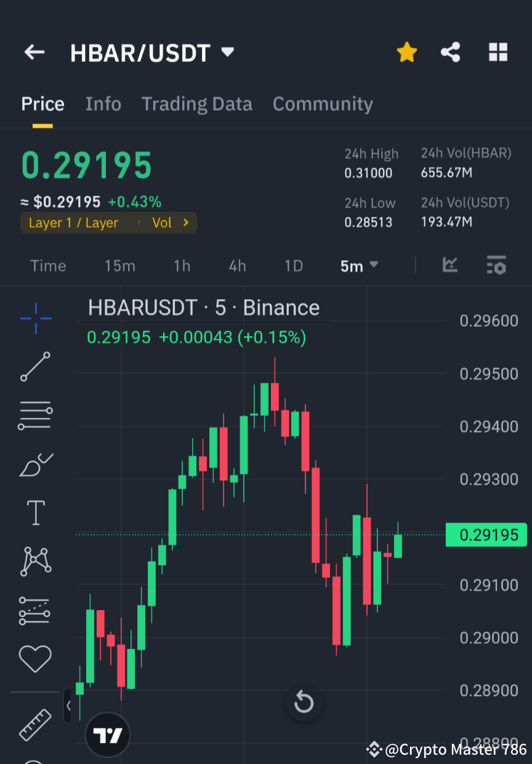Reset the chart view with refresh button

pos(304,701)
